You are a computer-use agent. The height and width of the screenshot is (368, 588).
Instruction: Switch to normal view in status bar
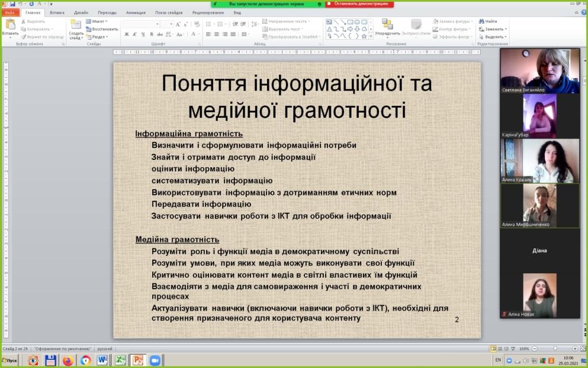pos(493,348)
